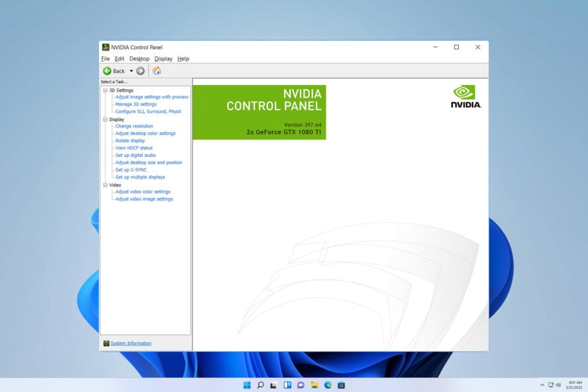Open Task View on the taskbar
Image resolution: width=588 pixels, height=392 pixels.
tap(273, 385)
